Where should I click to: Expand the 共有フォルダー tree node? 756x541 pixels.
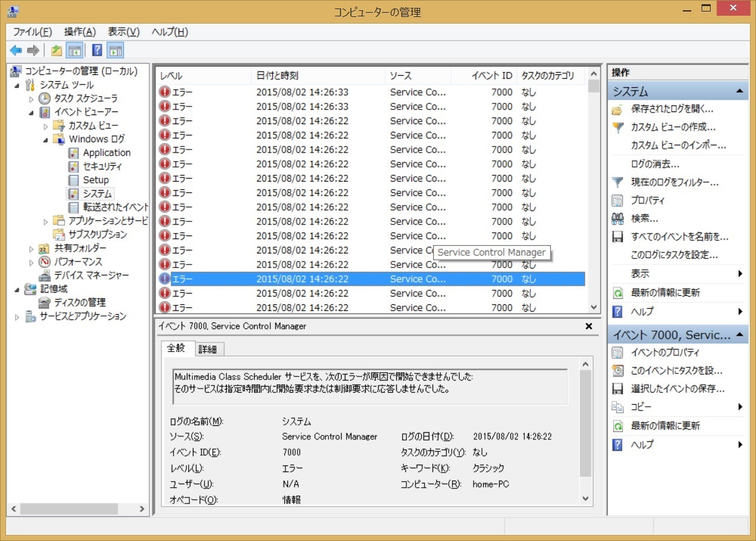coord(31,248)
